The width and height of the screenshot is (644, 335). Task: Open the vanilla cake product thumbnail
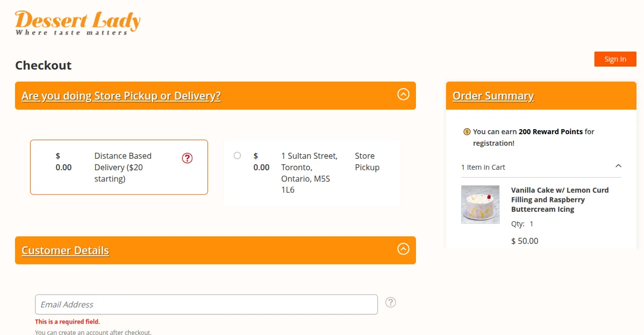pyautogui.click(x=480, y=204)
